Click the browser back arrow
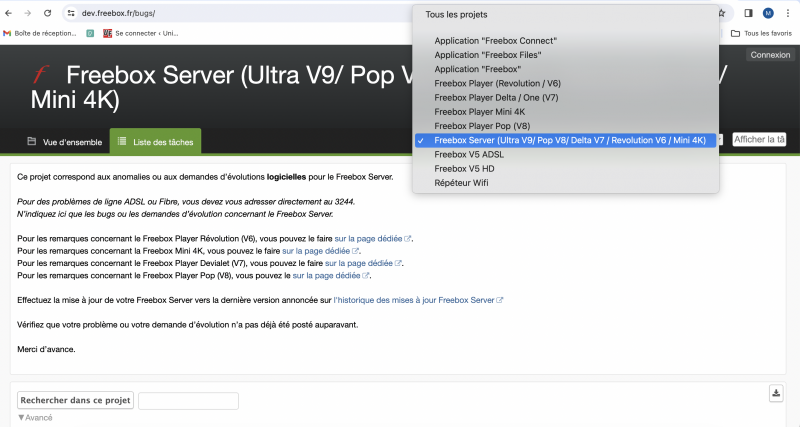800x427 pixels. pos(10,13)
